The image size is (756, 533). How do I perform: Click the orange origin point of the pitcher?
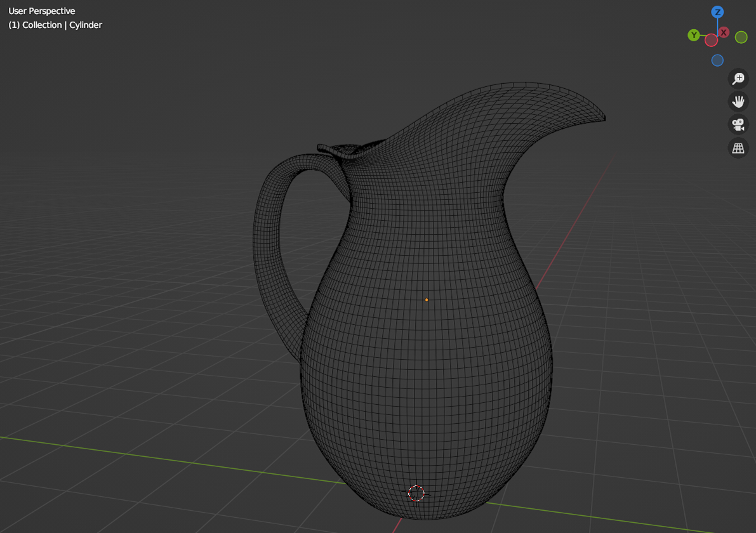coord(427,299)
